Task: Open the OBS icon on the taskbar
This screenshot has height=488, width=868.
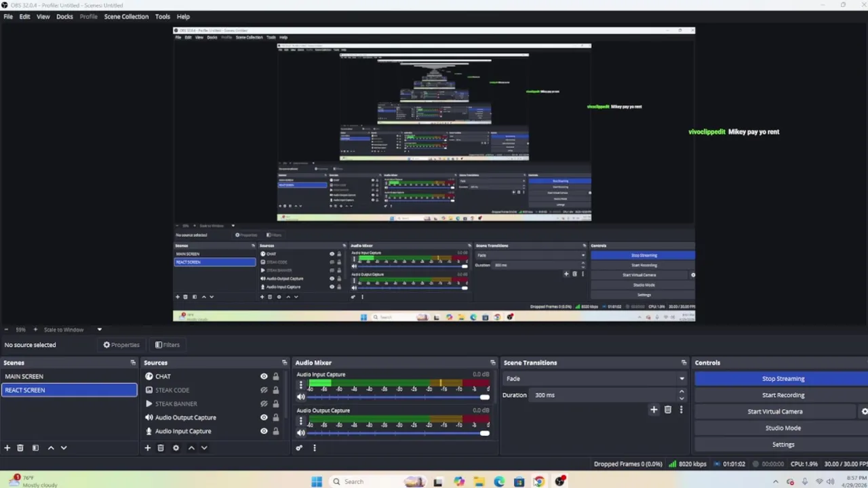Action: [560, 481]
